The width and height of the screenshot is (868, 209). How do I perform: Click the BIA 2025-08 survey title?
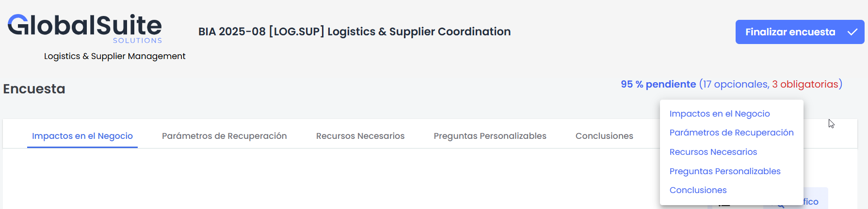pos(354,31)
